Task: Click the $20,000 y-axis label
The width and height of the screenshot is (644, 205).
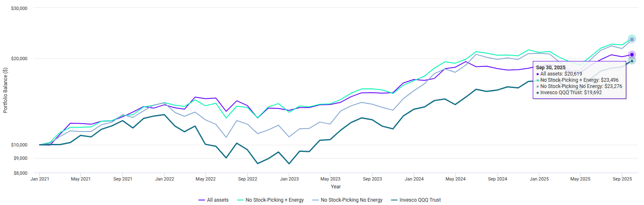Action: (19, 59)
